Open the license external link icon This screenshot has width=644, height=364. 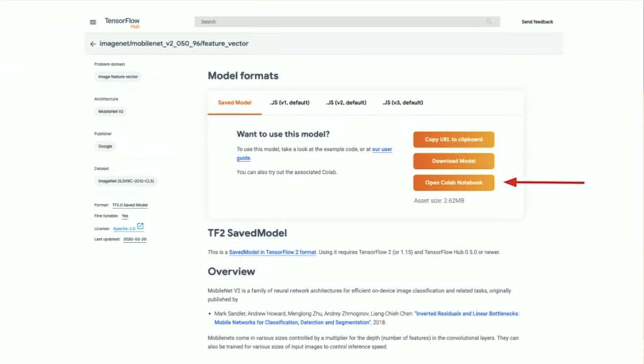point(140,226)
